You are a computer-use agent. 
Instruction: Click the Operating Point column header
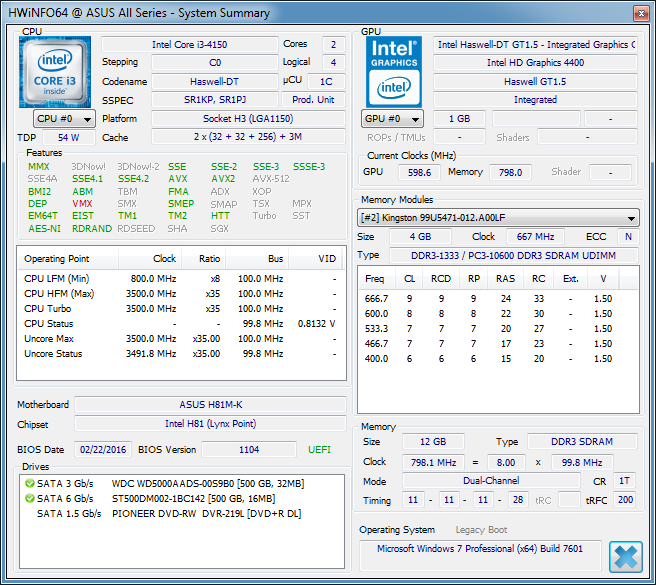(x=68, y=259)
